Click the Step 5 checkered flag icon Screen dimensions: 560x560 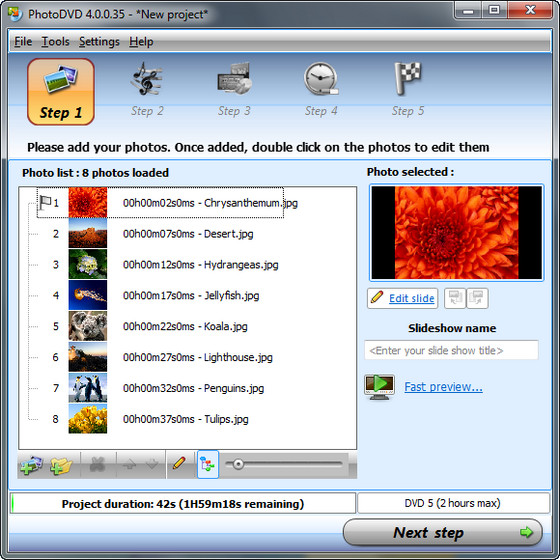point(408,79)
